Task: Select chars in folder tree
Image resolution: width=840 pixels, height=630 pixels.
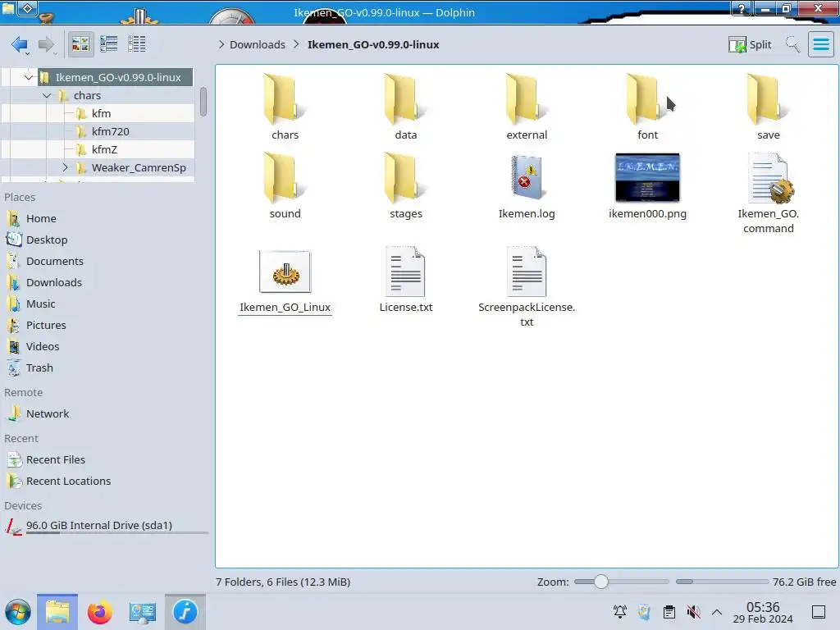Action: [87, 95]
